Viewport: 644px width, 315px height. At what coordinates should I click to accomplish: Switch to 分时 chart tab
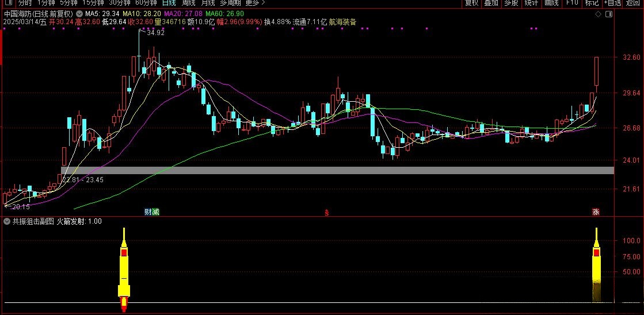click(25, 3)
